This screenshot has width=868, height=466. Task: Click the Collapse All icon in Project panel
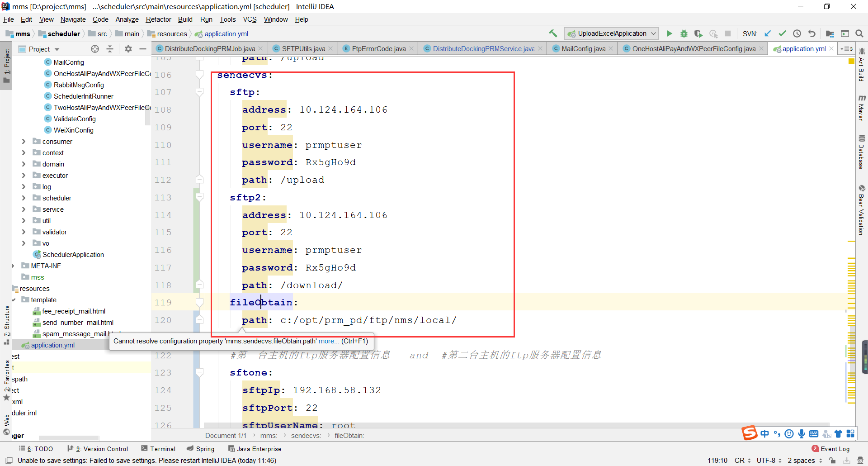coord(110,49)
